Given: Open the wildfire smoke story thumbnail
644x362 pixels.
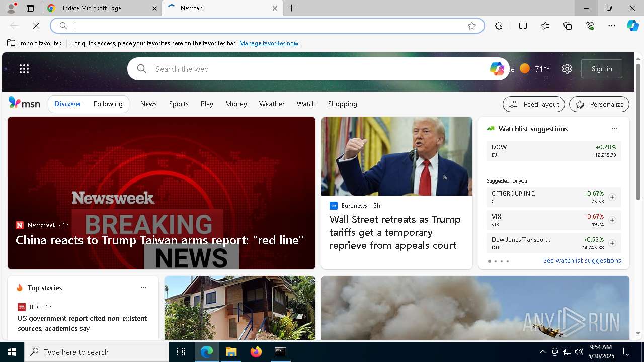Looking at the screenshot, I should point(475,308).
